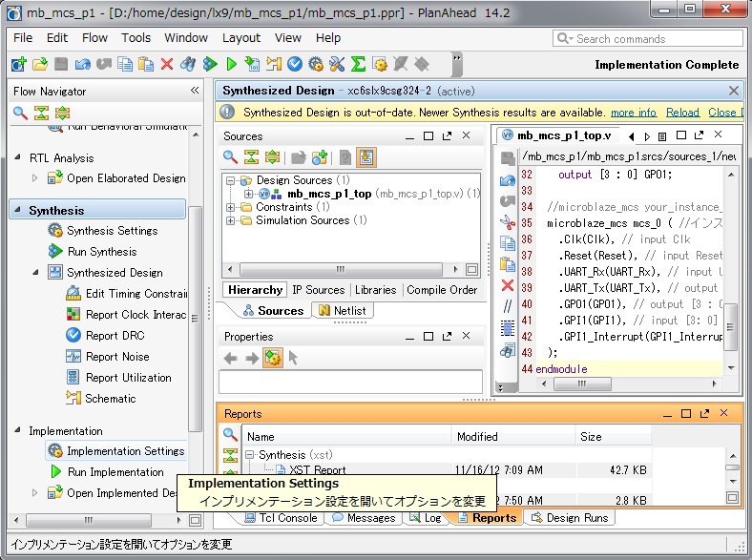Click the search icon in Flow Navigator

(x=20, y=114)
